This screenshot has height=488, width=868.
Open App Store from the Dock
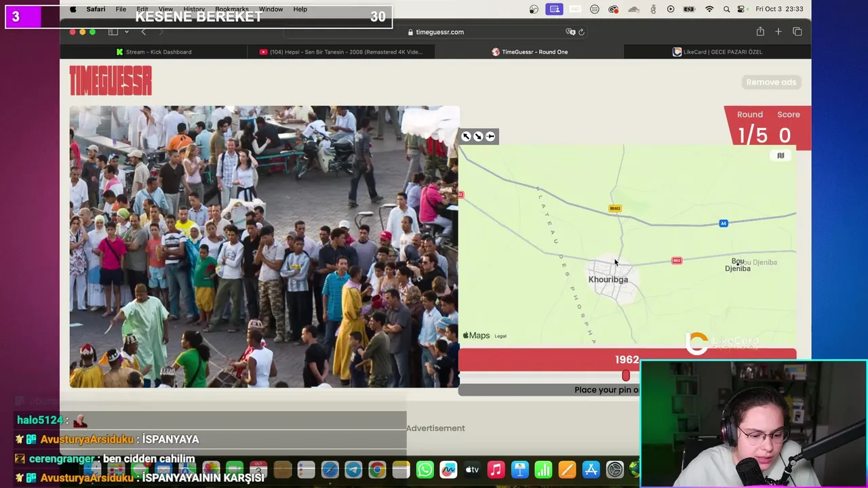coord(591,469)
